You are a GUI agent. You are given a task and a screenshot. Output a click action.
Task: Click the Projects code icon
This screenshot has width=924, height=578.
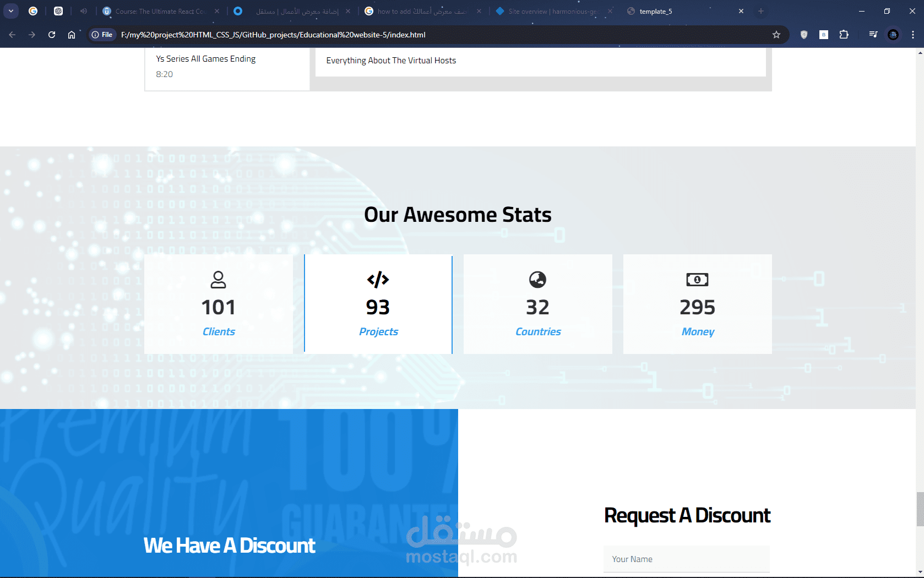coord(378,280)
